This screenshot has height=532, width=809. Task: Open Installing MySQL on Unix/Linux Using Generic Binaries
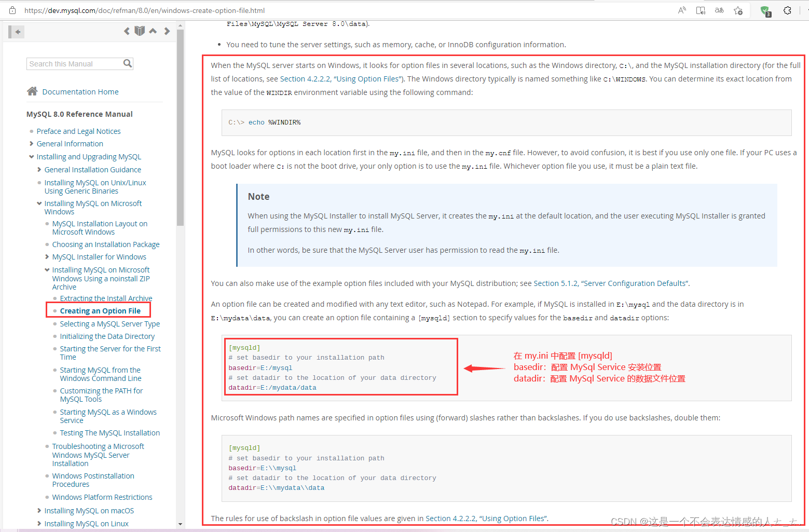95,187
